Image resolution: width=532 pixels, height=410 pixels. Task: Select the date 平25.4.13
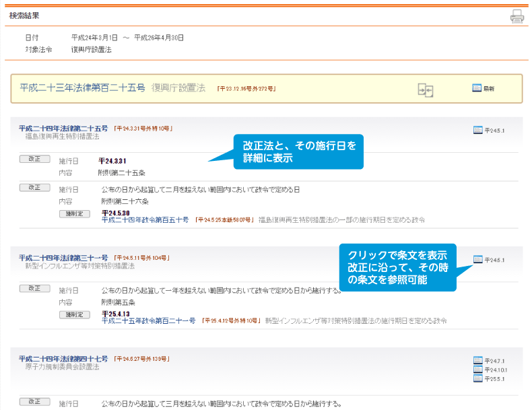116,314
